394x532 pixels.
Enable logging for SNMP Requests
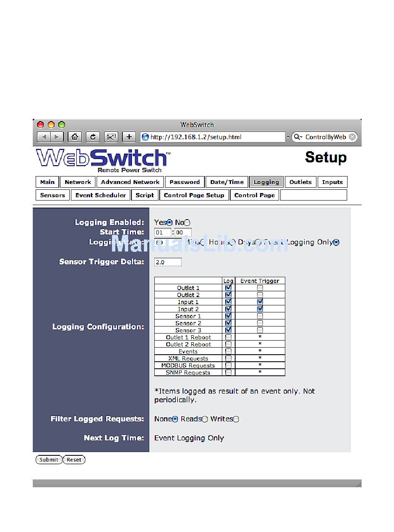point(228,372)
